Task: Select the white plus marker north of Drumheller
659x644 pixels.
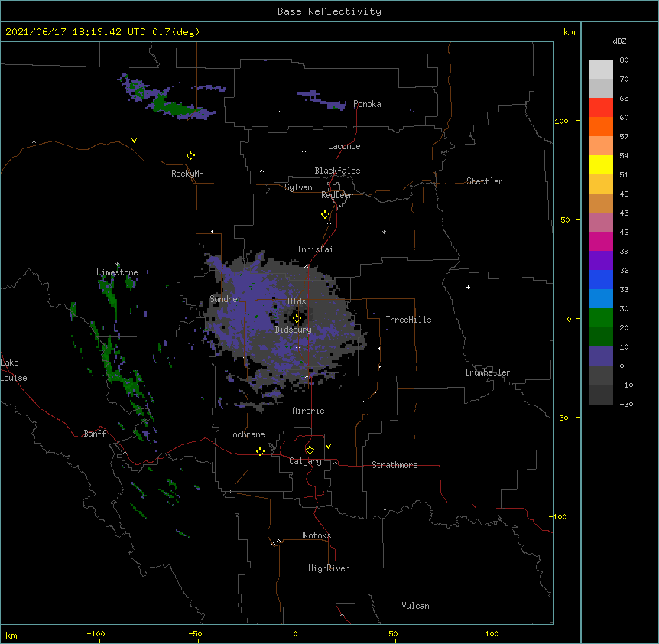Action: click(468, 287)
